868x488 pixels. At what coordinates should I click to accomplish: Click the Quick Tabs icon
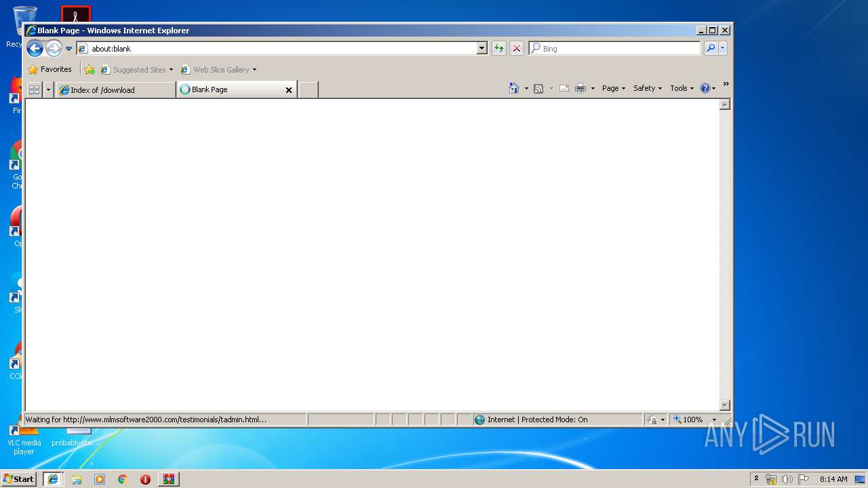point(34,89)
